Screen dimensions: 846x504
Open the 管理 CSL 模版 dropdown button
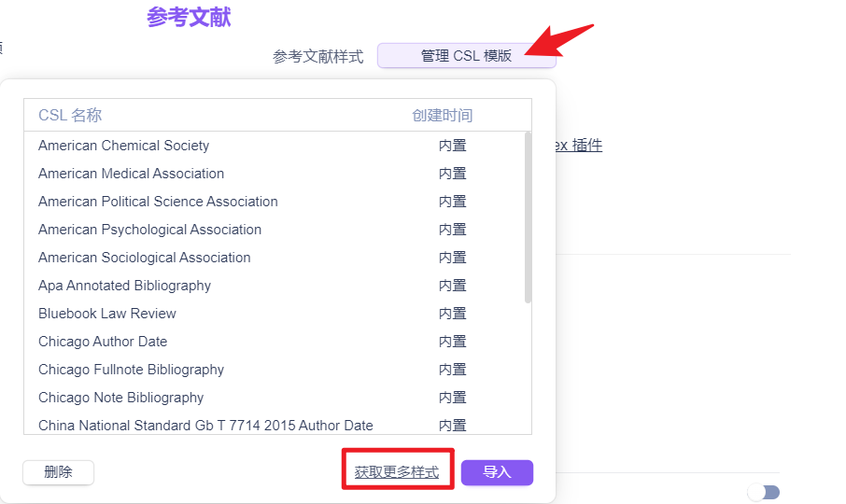[466, 55]
